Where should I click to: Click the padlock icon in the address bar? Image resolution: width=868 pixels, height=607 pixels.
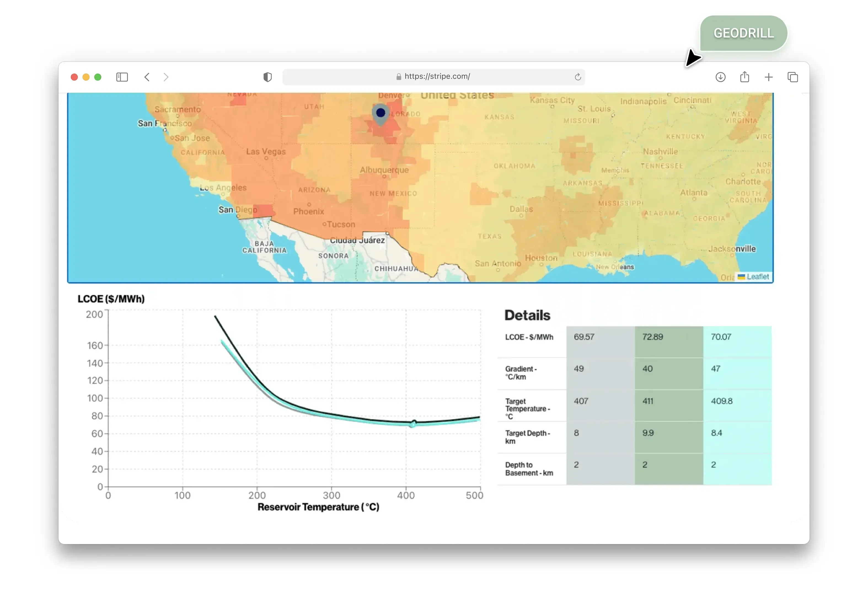398,76
